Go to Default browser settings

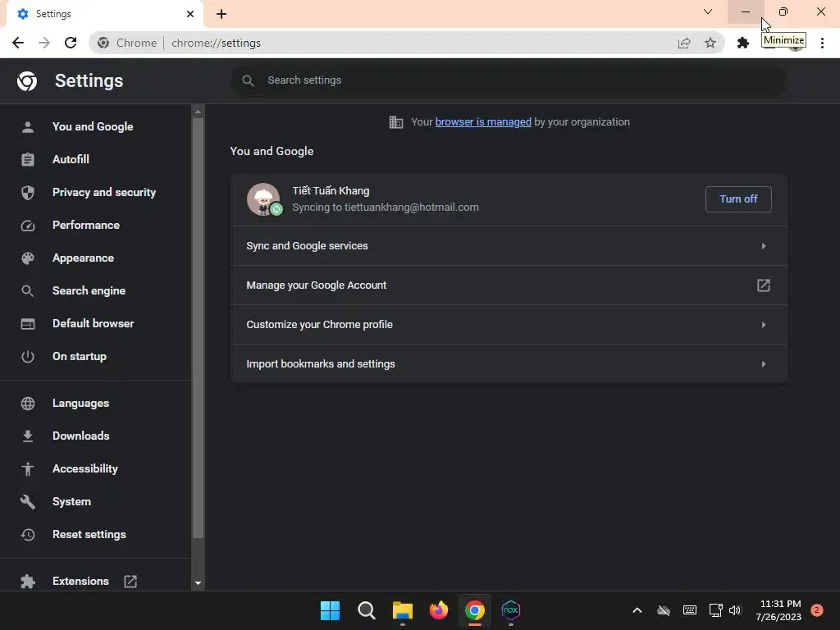coord(95,323)
